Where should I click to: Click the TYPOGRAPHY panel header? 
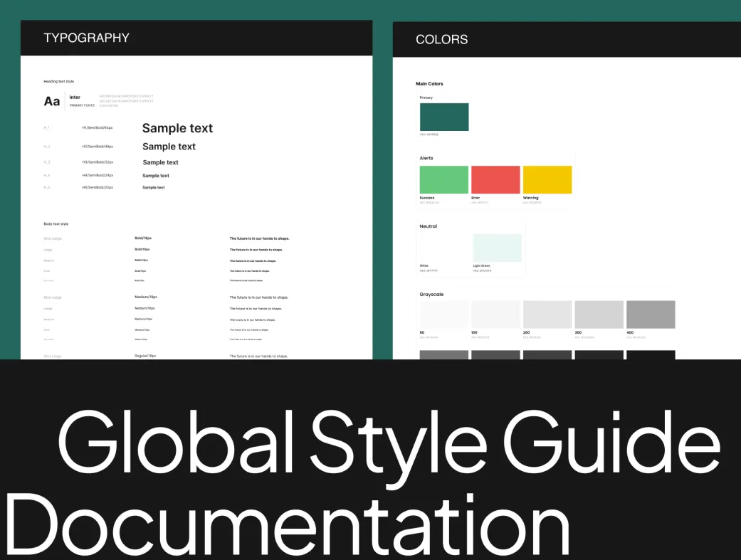[87, 38]
